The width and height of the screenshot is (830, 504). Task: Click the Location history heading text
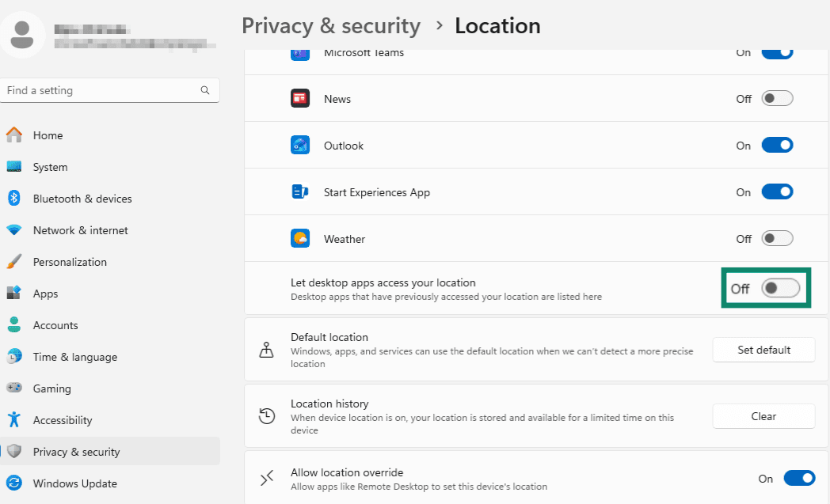pos(329,404)
